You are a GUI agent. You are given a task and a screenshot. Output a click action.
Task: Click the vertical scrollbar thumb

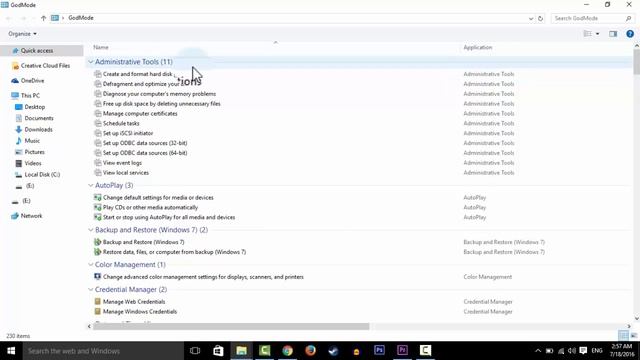(636, 61)
